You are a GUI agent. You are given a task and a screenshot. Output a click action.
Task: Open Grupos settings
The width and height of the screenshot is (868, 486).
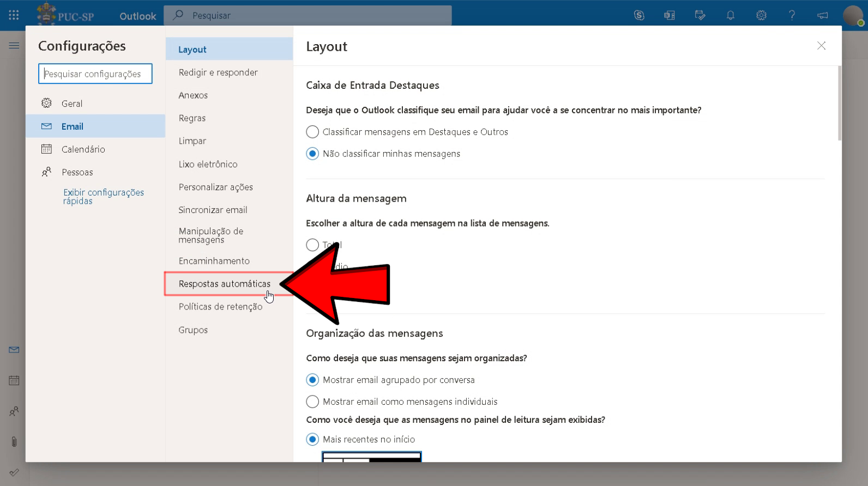point(229,330)
